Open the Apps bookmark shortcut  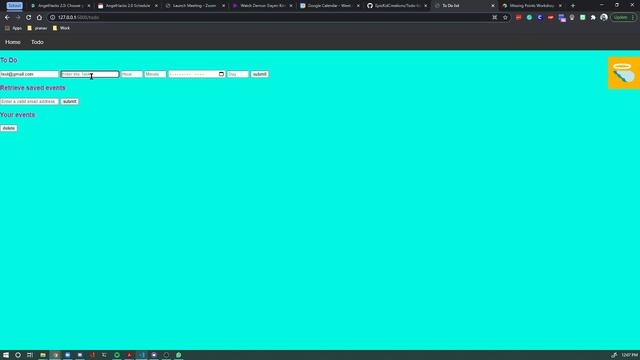tap(13, 28)
